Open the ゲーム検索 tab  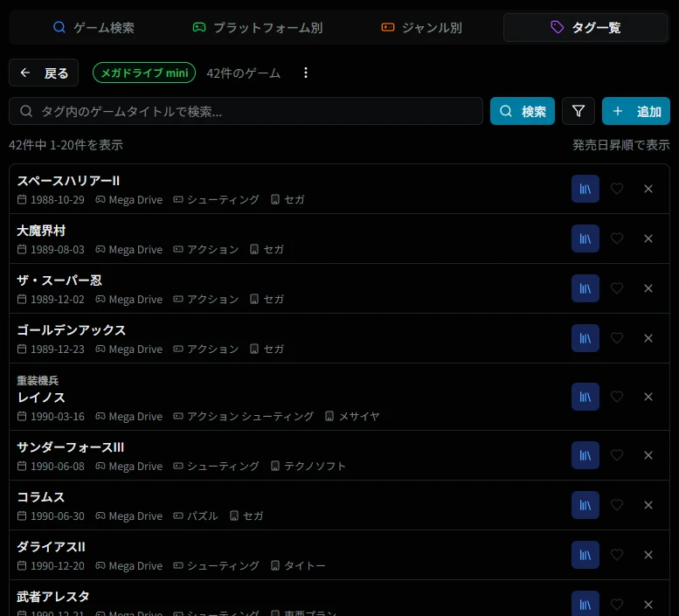[94, 28]
